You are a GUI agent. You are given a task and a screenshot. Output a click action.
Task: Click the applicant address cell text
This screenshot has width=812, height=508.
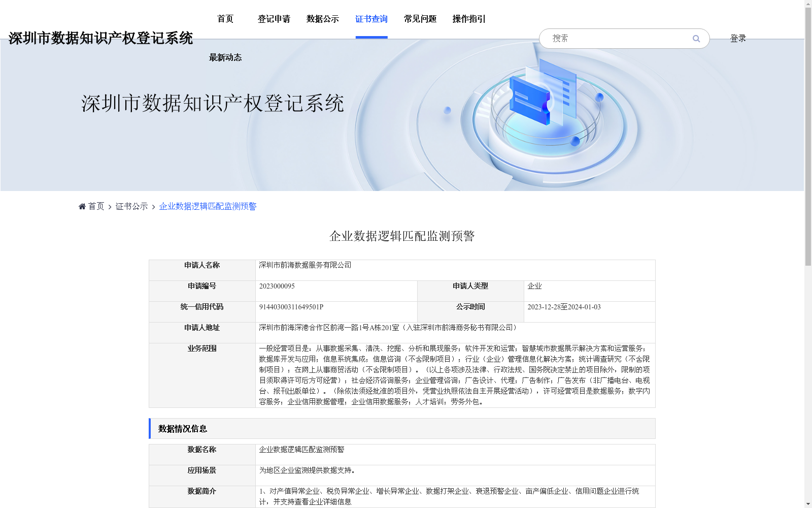pyautogui.click(x=389, y=328)
